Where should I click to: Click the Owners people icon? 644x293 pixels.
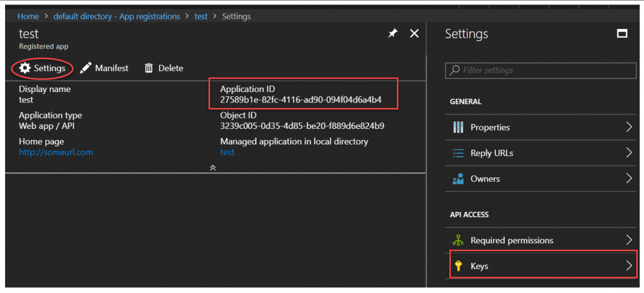point(458,179)
